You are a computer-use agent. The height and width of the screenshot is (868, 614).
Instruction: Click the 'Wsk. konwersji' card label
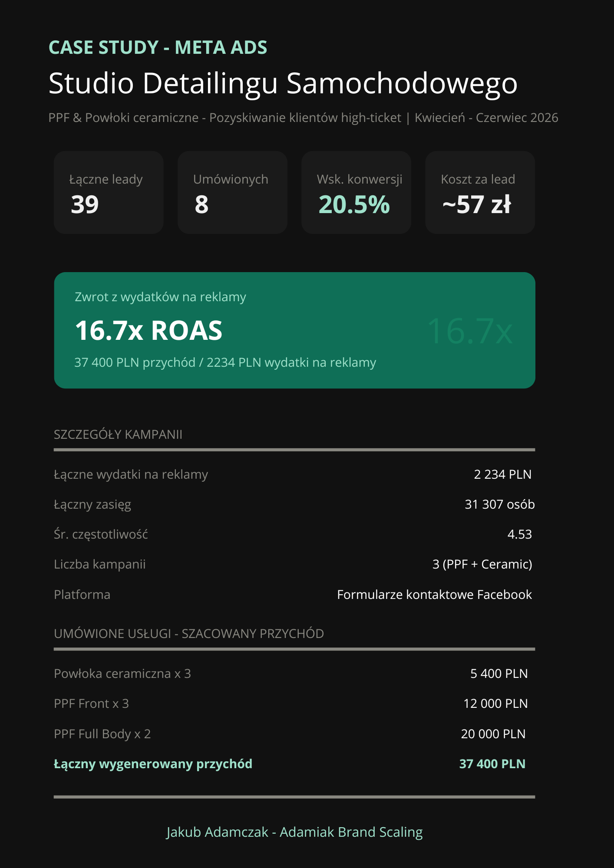pos(360,179)
